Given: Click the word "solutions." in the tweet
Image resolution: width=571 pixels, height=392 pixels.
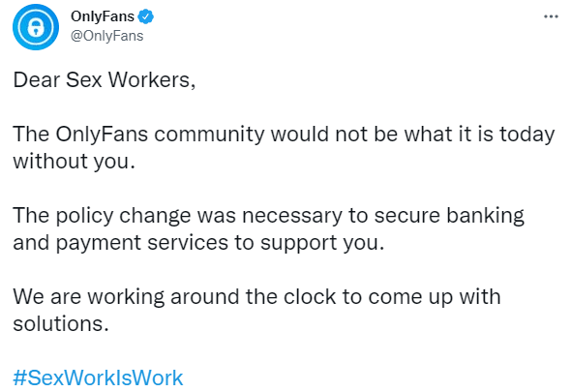Looking at the screenshot, I should click(x=61, y=323).
